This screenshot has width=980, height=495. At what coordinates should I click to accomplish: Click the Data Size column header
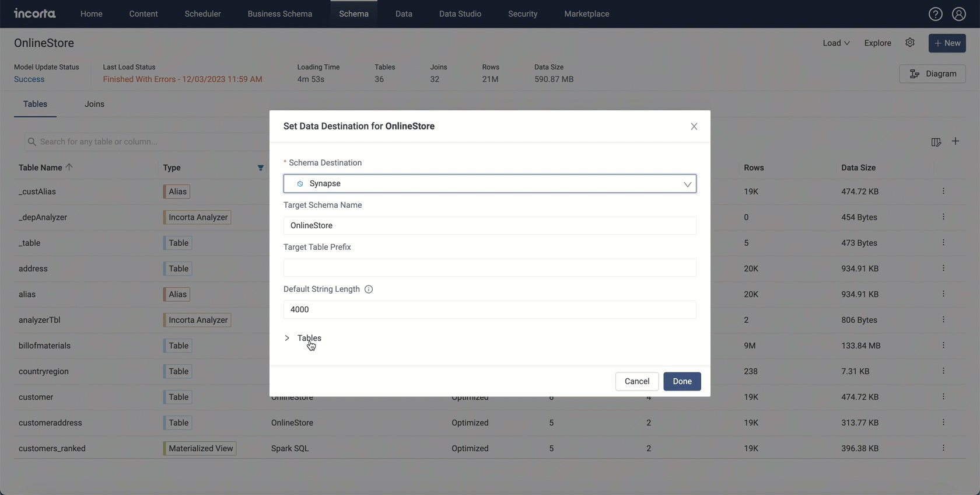[x=858, y=168]
